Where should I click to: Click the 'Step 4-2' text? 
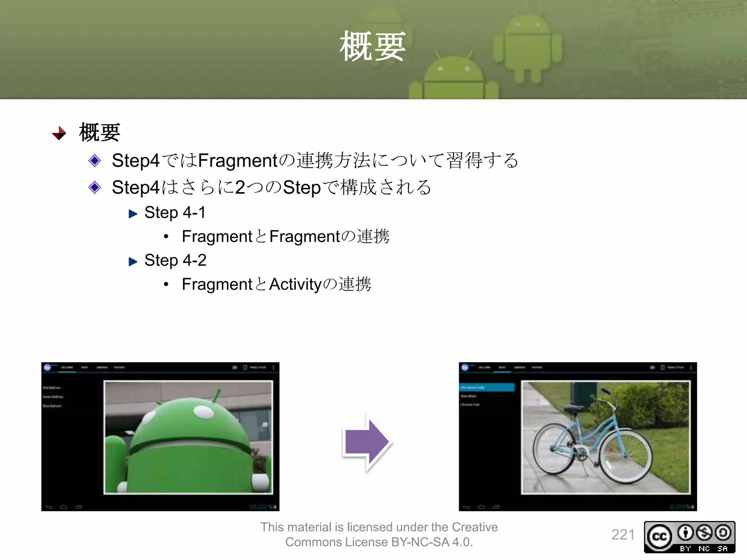point(175,260)
